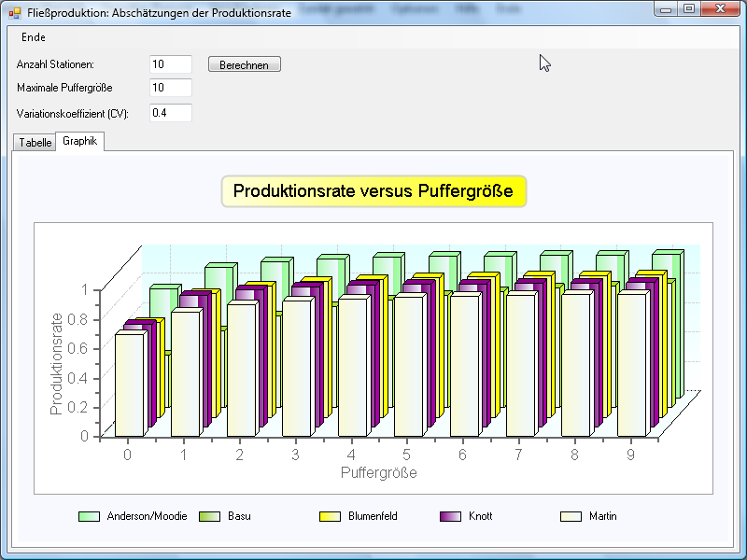Click the Puffergröße x-axis label
The height and width of the screenshot is (560, 747).
coord(378,472)
